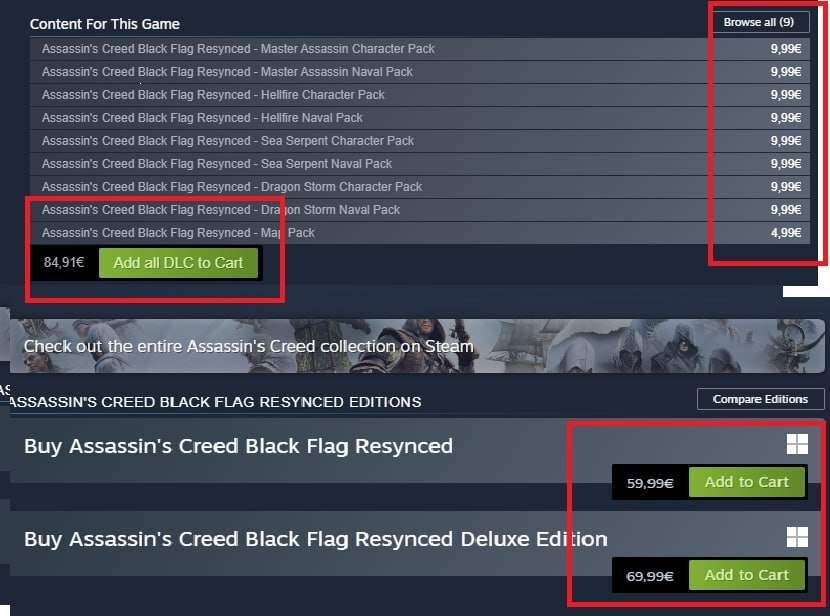Screen dimensions: 830x616
Task: Open the Master Assassin Character Pack DLC
Action: (x=420, y=49)
